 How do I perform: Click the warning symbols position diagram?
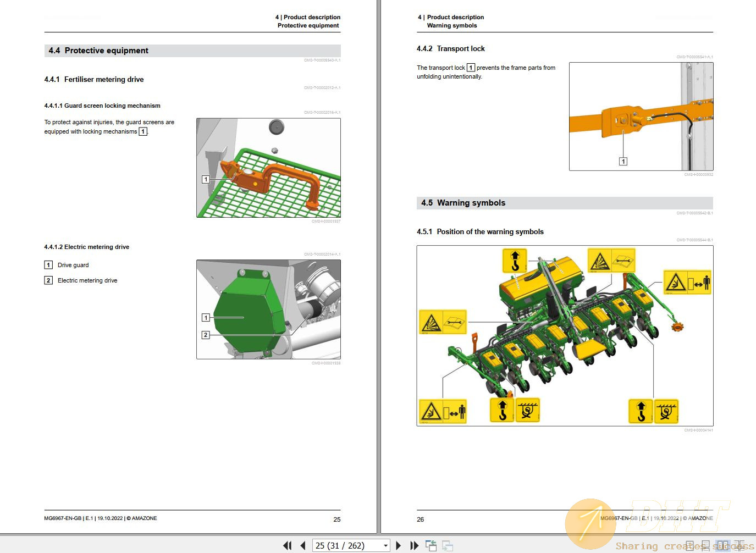(x=565, y=336)
